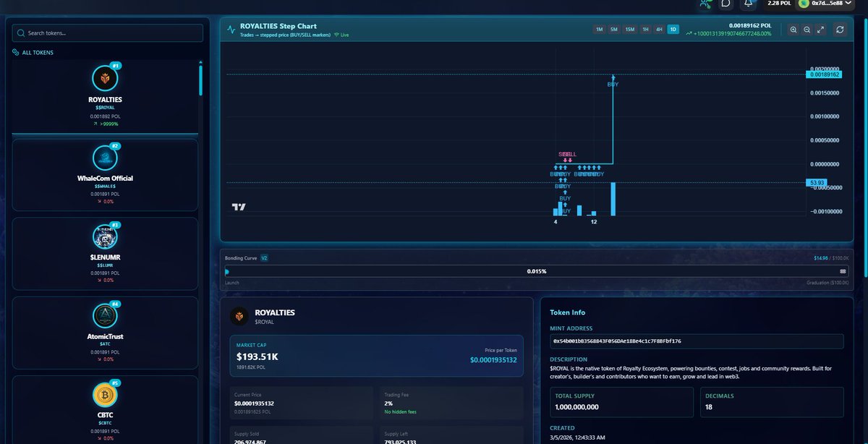Screen dimensions: 868x444
Task: Click the Trading Fee 2% value
Action: [x=388, y=404]
